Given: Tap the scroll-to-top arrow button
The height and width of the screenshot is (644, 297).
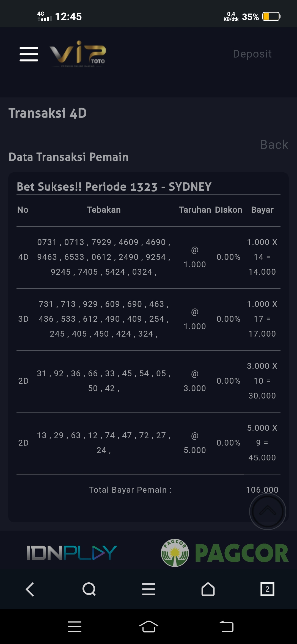Looking at the screenshot, I should [267, 511].
